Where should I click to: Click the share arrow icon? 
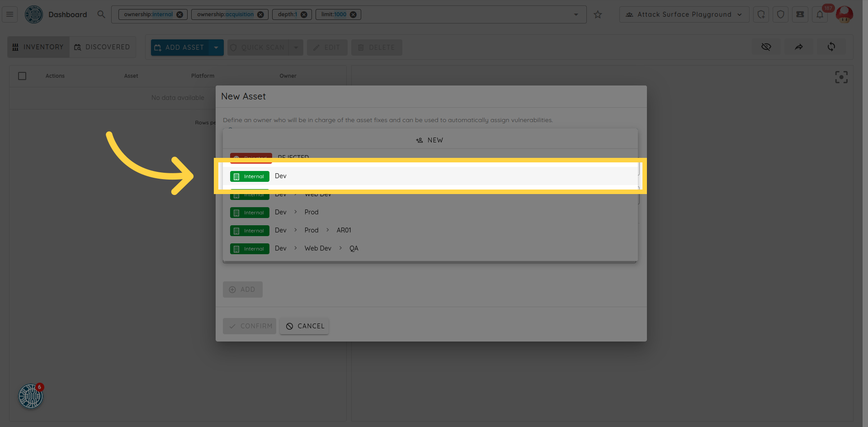tap(799, 47)
